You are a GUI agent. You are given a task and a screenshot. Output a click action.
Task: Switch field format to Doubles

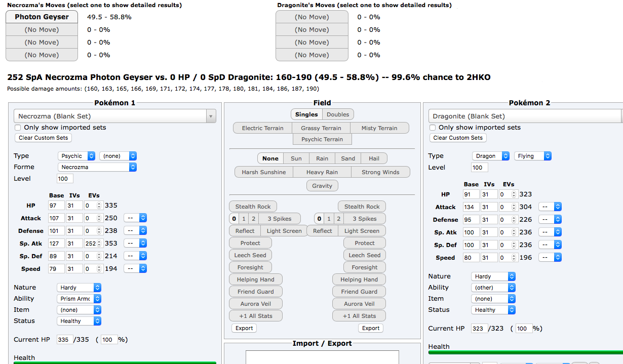click(337, 114)
